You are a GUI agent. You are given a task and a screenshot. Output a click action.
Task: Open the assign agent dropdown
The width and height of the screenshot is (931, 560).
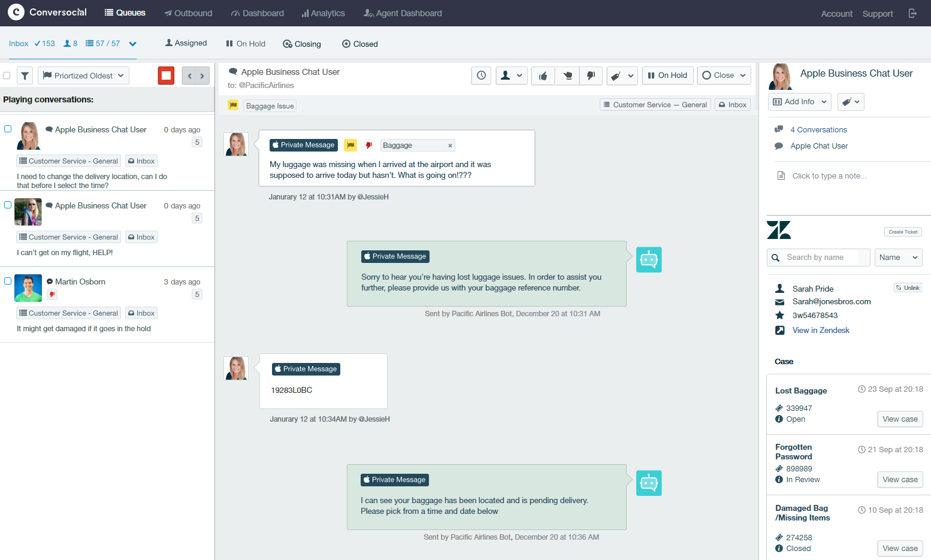point(512,75)
